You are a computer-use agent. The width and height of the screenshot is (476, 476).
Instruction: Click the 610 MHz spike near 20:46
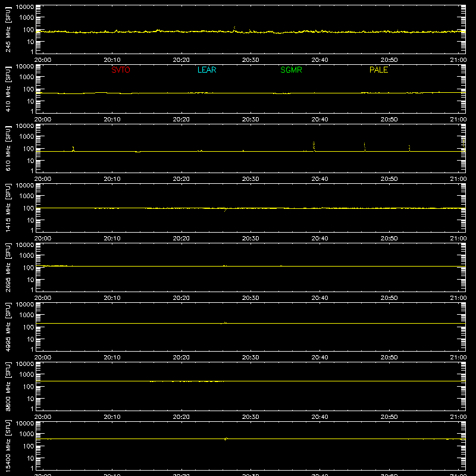[365, 146]
